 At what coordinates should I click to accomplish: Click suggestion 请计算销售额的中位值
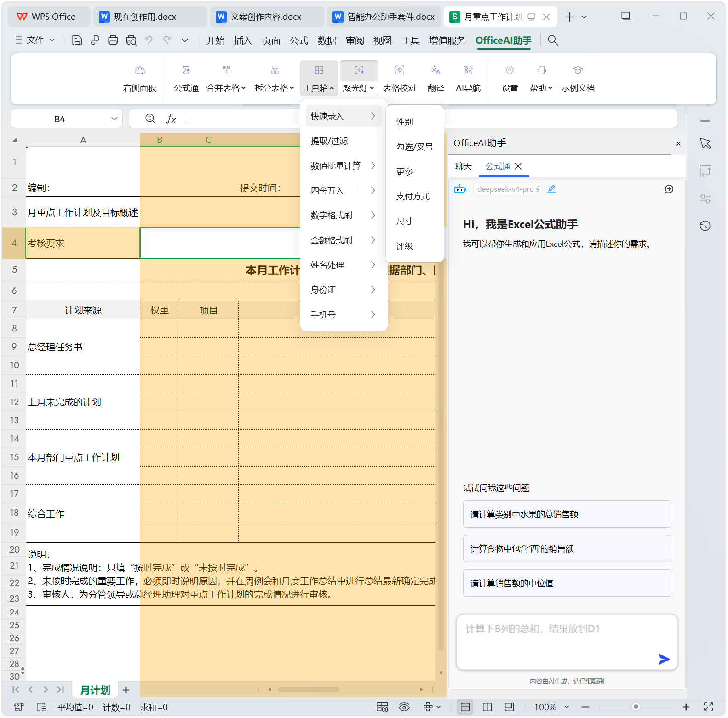567,583
